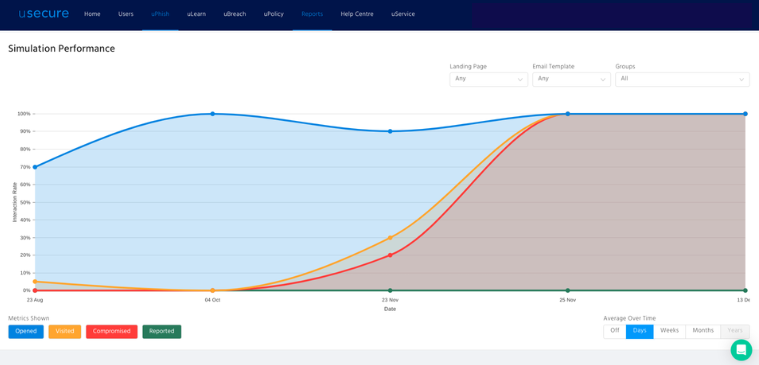
Task: Click the Opened point at 04 Oct
Action: click(x=213, y=114)
